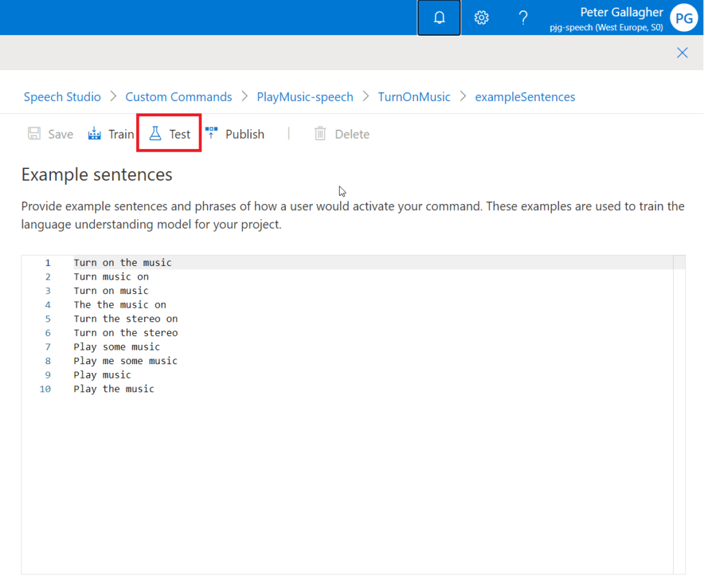Go to PlayMusic-speech project
Image resolution: width=704 pixels, height=588 pixels.
tap(305, 97)
